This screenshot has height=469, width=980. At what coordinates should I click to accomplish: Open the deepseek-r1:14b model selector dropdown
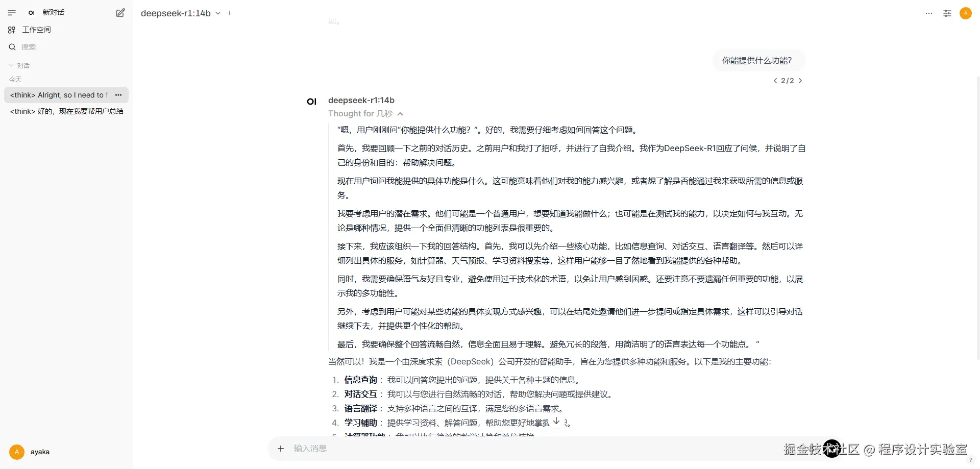181,13
